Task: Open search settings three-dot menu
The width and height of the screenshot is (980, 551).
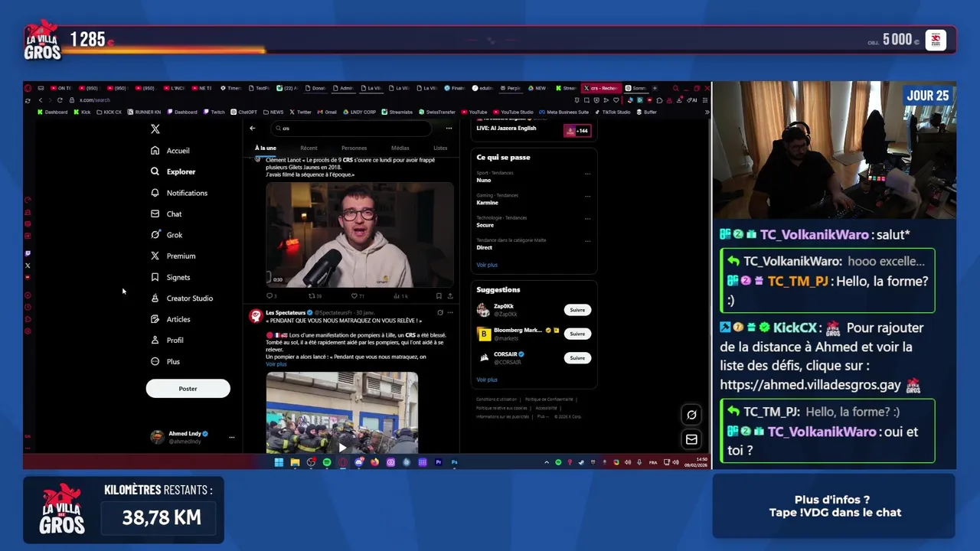Action: (x=449, y=128)
